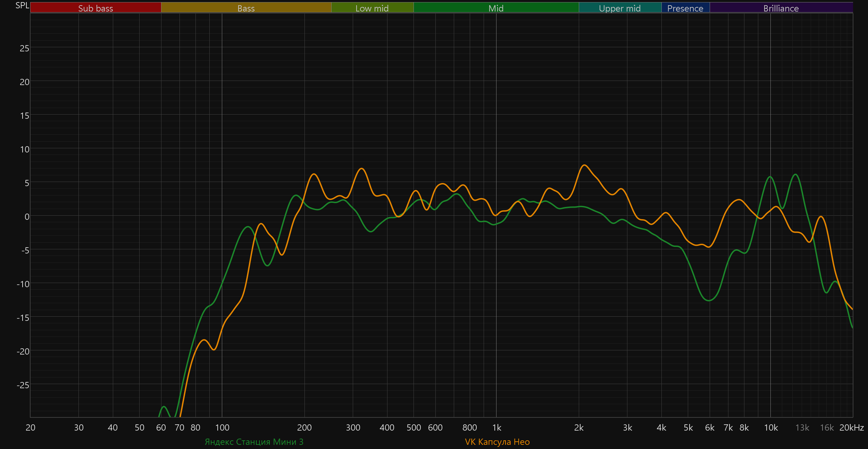Click the SPL axis label
Image resolution: width=868 pixels, height=449 pixels.
pyautogui.click(x=22, y=5)
